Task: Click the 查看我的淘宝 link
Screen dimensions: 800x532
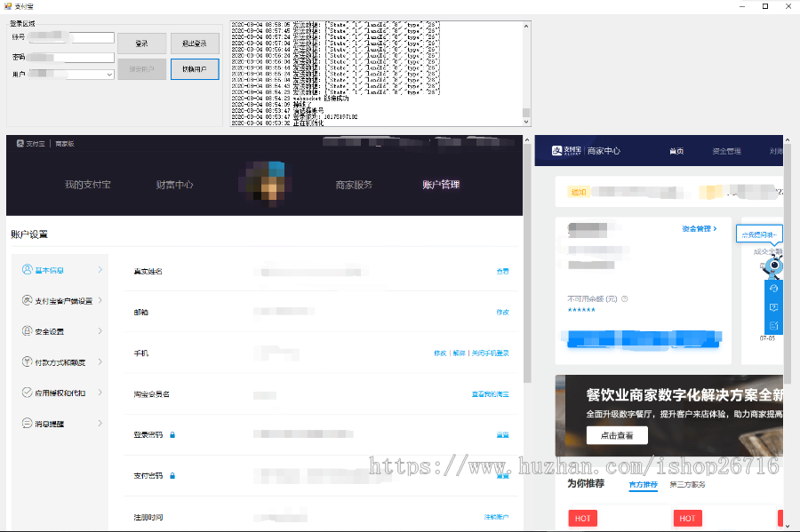Action: [x=491, y=394]
